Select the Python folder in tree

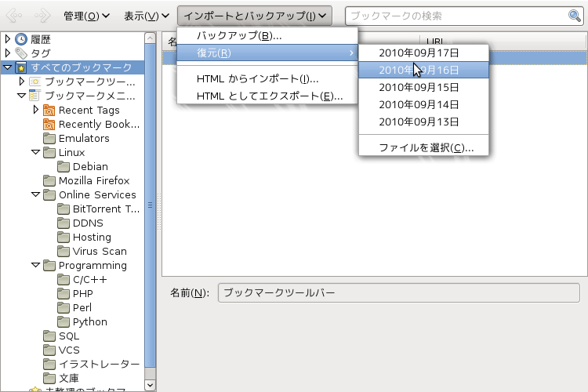point(89,322)
